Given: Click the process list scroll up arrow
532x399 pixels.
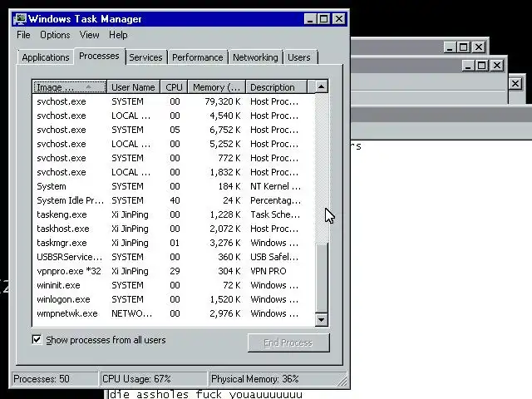Looking at the screenshot, I should pos(322,86).
